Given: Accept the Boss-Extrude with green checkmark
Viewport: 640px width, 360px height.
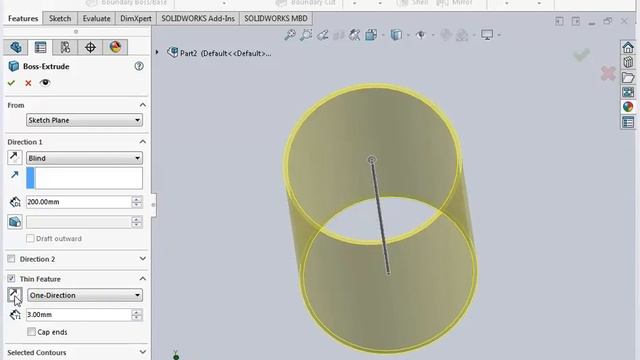Looking at the screenshot, I should (x=11, y=83).
